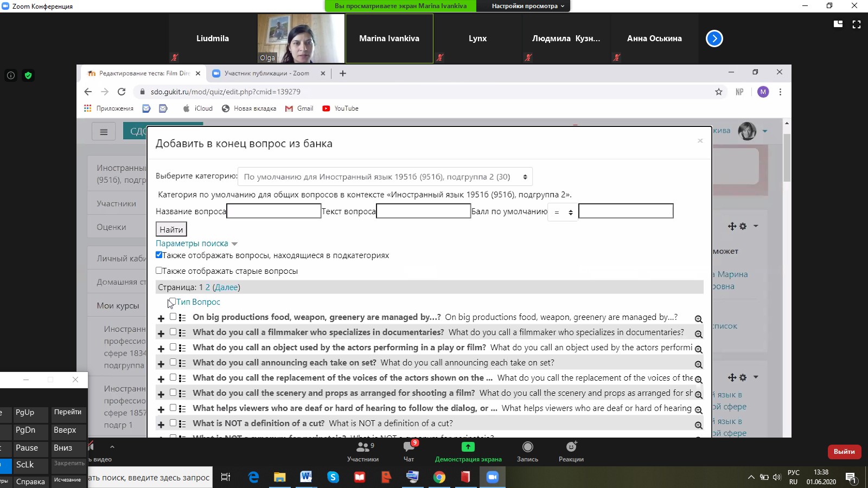Open Chrome profile avatar M

click(x=763, y=92)
